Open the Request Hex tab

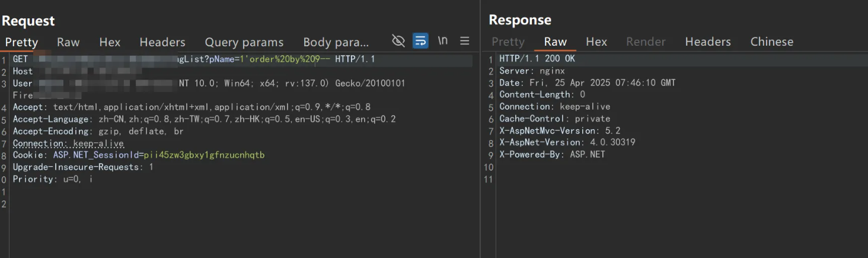click(x=110, y=42)
